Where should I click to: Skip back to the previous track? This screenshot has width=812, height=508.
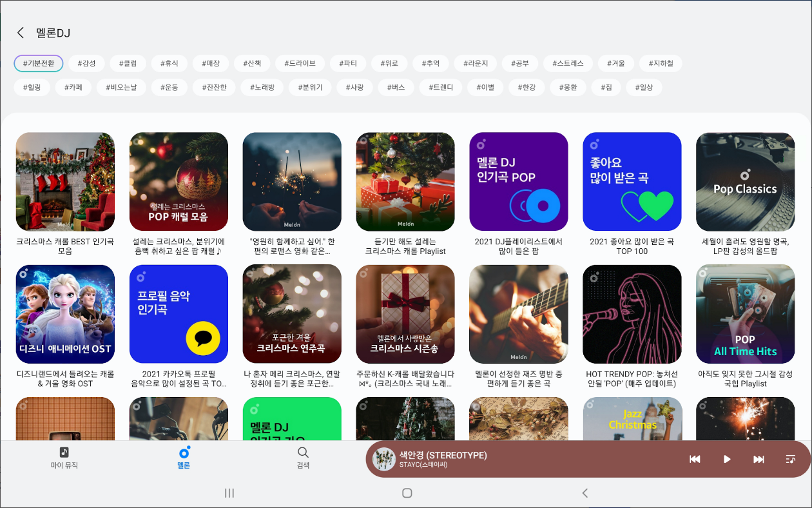click(x=695, y=459)
